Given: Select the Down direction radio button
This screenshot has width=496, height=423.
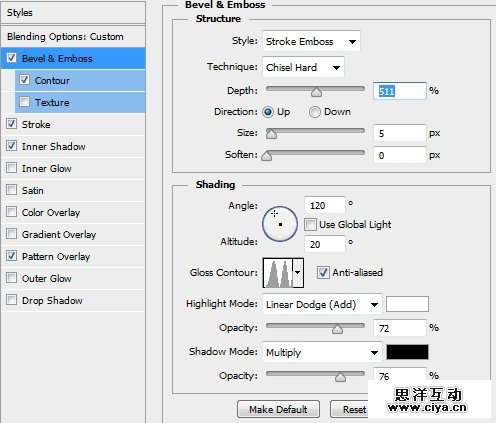Looking at the screenshot, I should click(x=314, y=112).
